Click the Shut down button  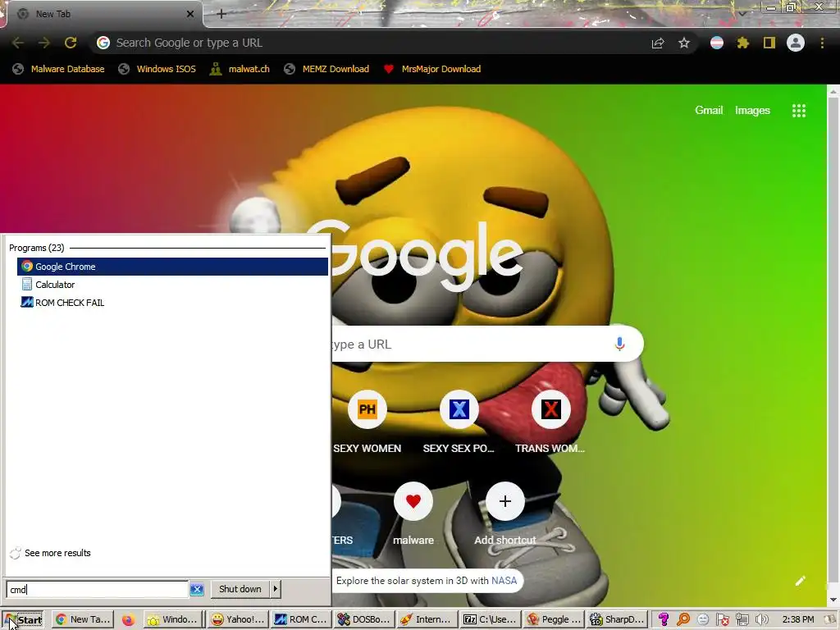click(240, 589)
